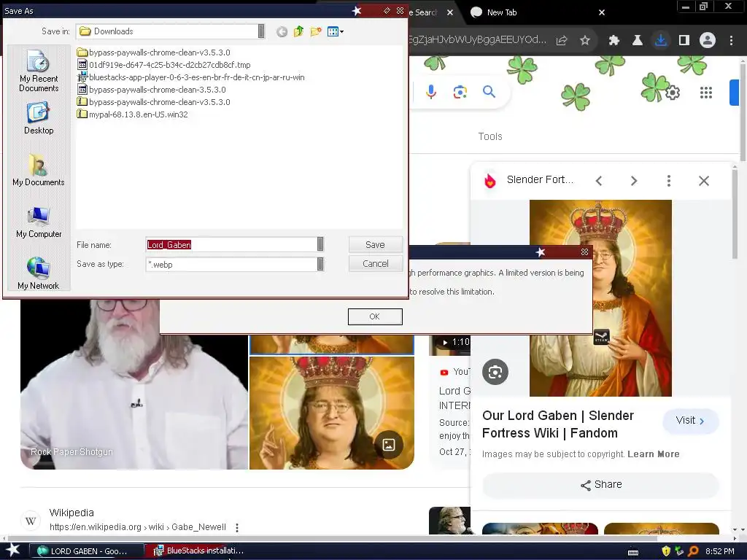Open image preview more options
This screenshot has width=747, height=560.
click(669, 181)
